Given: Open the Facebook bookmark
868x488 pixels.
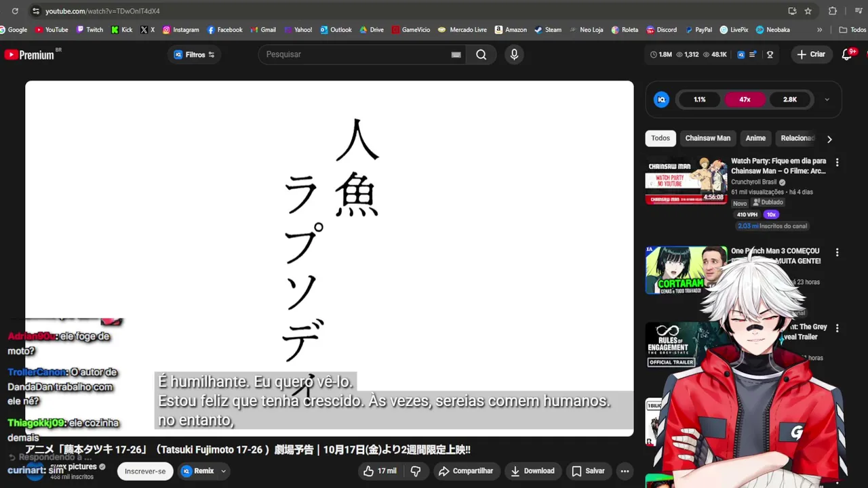Looking at the screenshot, I should [224, 30].
